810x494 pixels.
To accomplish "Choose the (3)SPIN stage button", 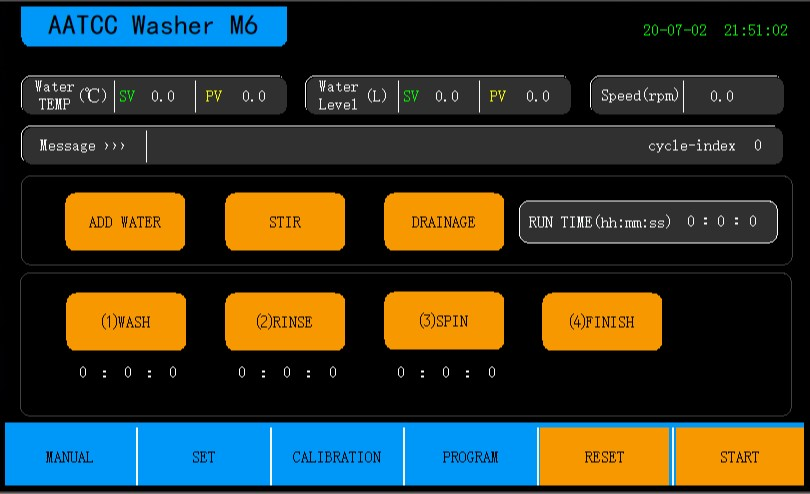I will click(444, 321).
